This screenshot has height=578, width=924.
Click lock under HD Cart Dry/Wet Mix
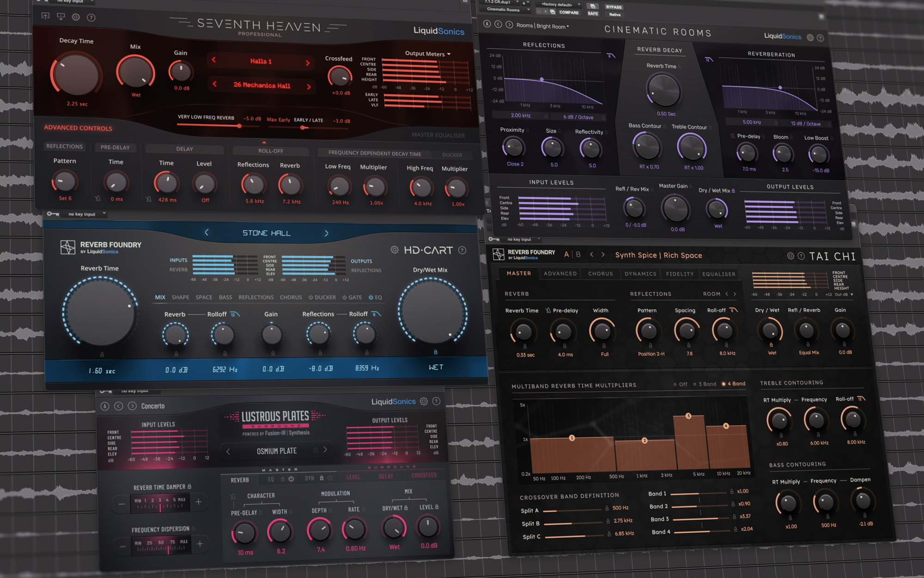pyautogui.click(x=435, y=352)
